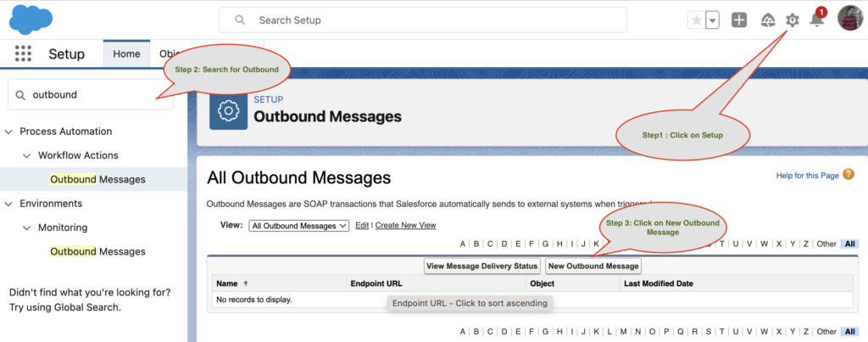The height and width of the screenshot is (342, 868).
Task: Sort by the Endpoint URL column header
Action: coord(376,283)
